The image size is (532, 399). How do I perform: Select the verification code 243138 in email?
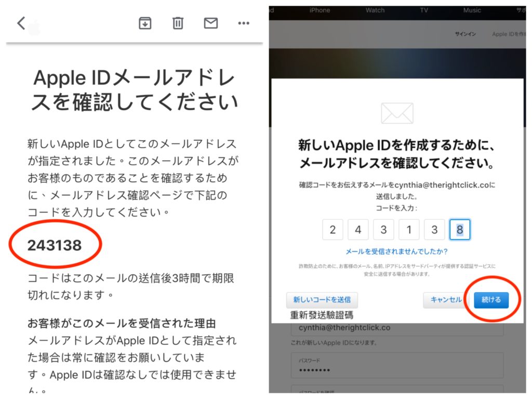tap(54, 245)
